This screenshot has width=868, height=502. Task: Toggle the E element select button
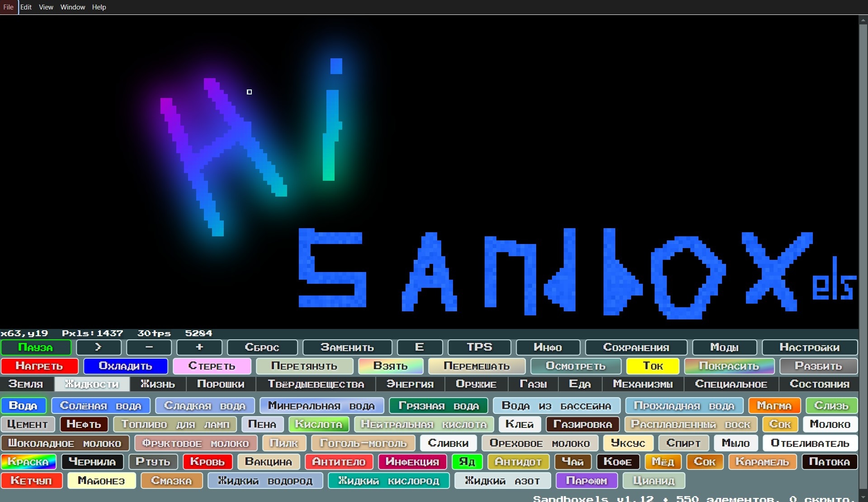click(420, 347)
